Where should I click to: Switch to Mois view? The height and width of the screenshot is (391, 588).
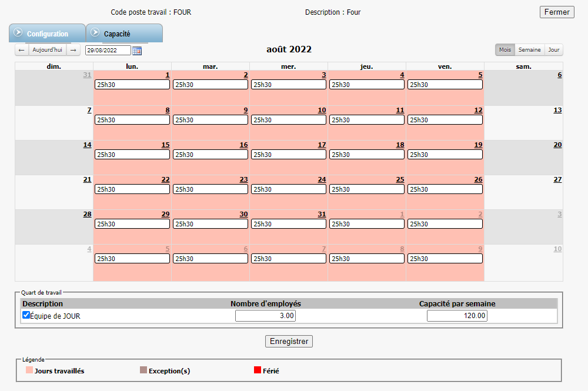(x=505, y=50)
